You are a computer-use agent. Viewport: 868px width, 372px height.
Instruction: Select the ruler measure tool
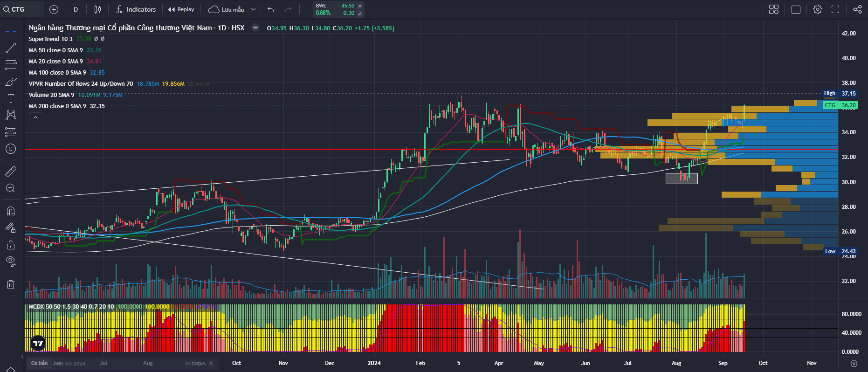pyautogui.click(x=11, y=172)
